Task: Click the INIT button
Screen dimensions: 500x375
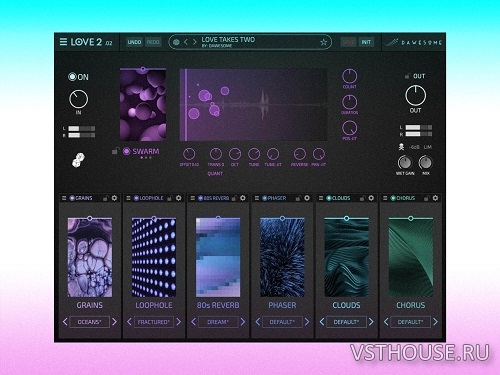Action: coord(366,42)
